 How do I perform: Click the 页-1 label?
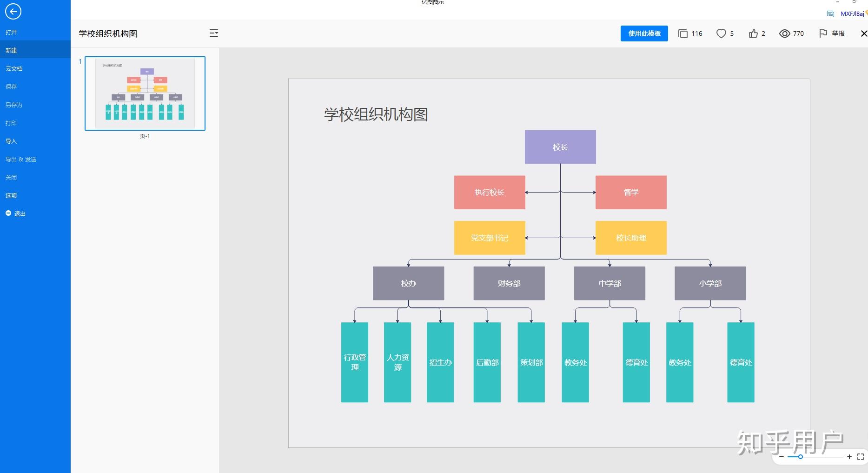coord(145,136)
